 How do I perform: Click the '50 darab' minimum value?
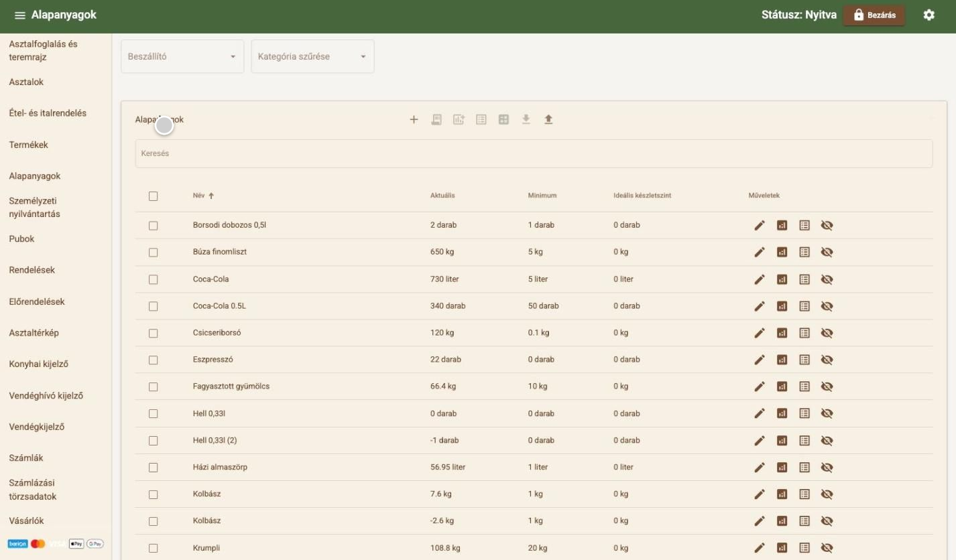click(544, 306)
